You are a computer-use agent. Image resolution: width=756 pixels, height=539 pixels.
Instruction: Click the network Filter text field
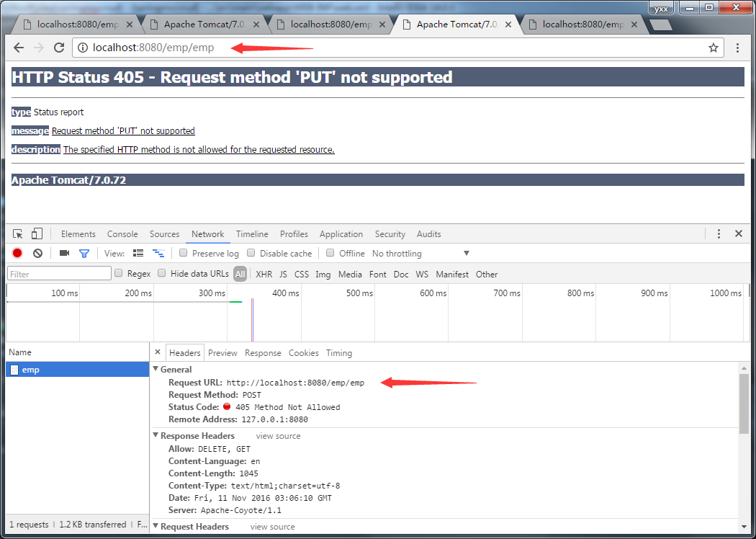(x=59, y=274)
